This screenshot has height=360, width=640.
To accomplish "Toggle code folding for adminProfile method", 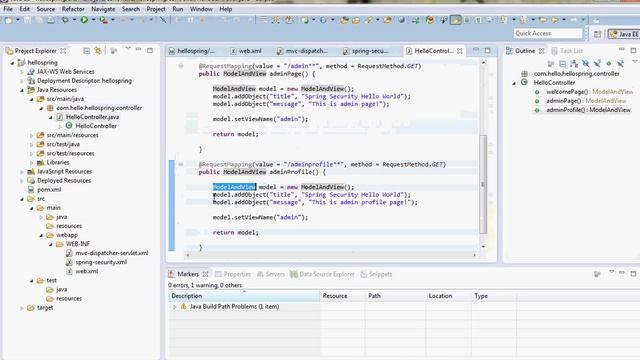I will (180, 164).
